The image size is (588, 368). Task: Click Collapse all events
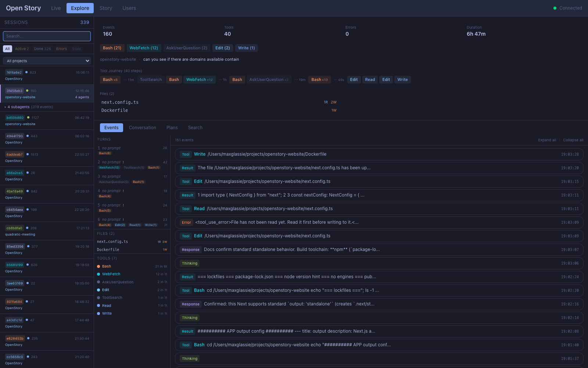pyautogui.click(x=573, y=140)
